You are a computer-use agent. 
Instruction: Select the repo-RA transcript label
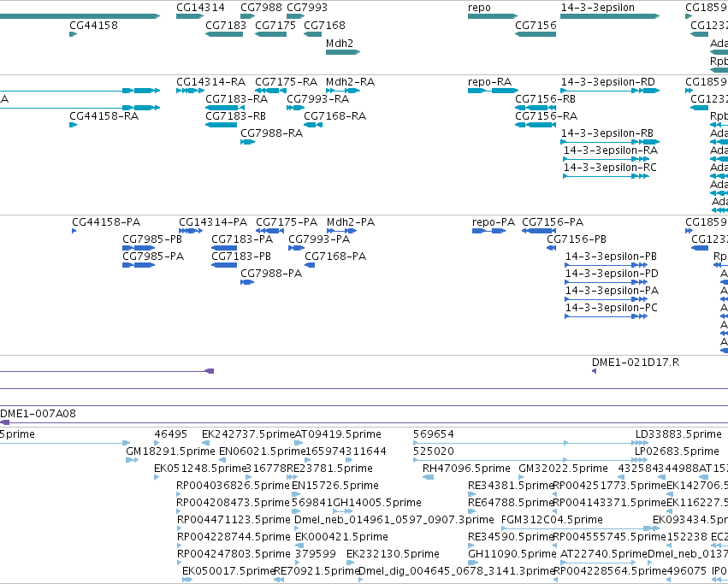490,82
